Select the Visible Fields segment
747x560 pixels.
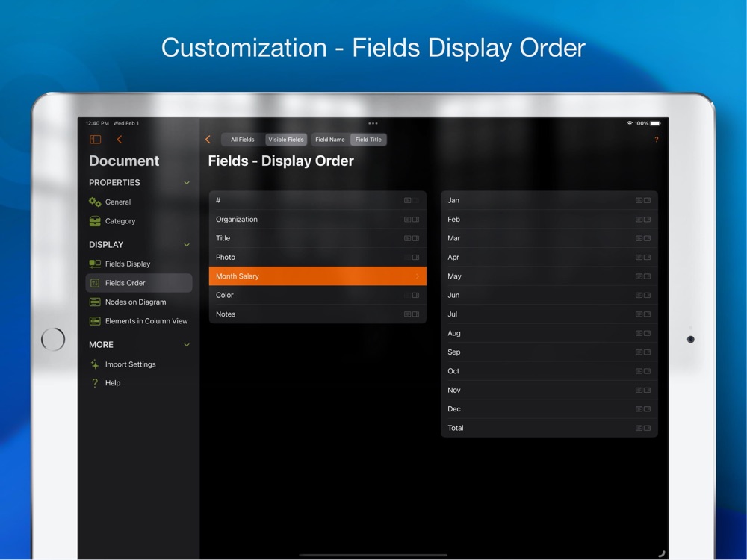click(286, 140)
